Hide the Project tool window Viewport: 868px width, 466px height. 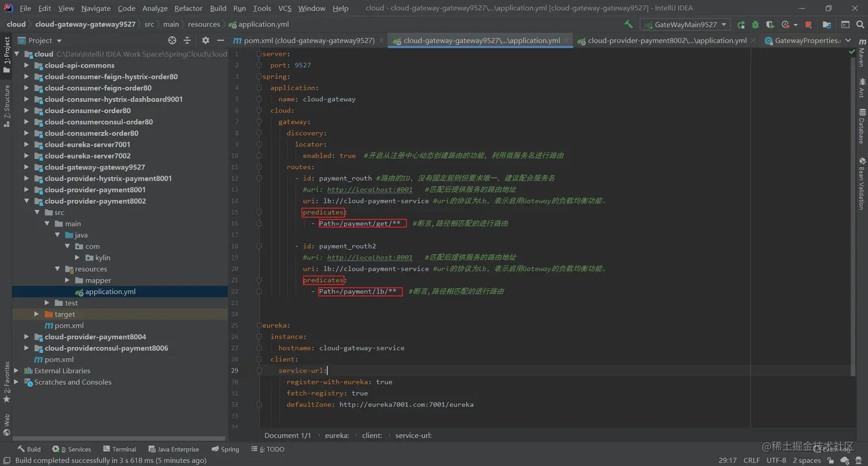pos(220,40)
